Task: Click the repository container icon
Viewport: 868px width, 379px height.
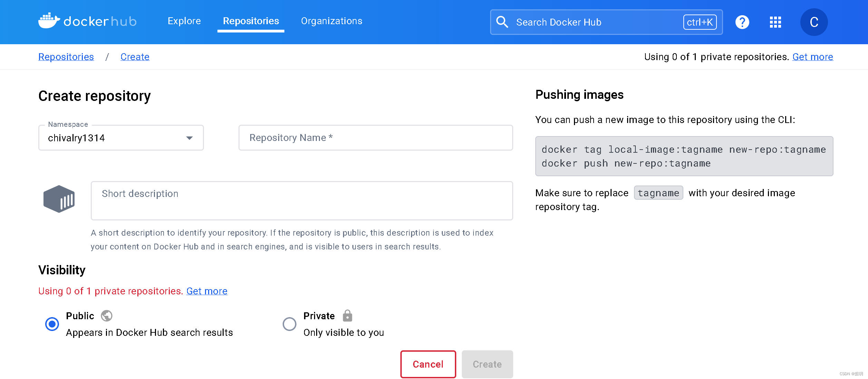Action: click(x=59, y=199)
